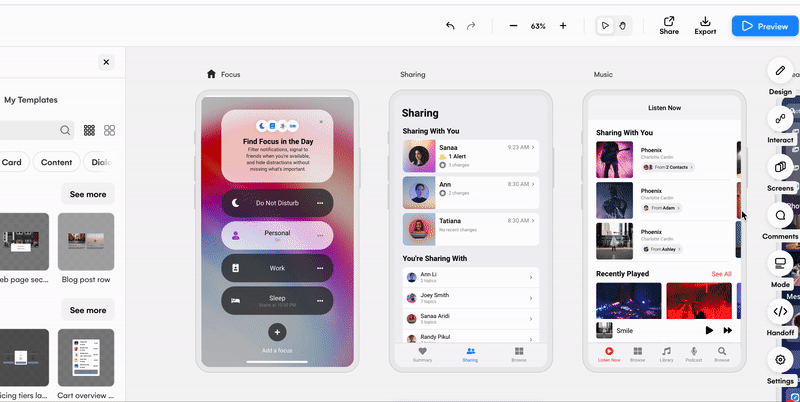This screenshot has width=800, height=402.
Task: Open the Music screen search Browse tab
Action: (x=721, y=354)
